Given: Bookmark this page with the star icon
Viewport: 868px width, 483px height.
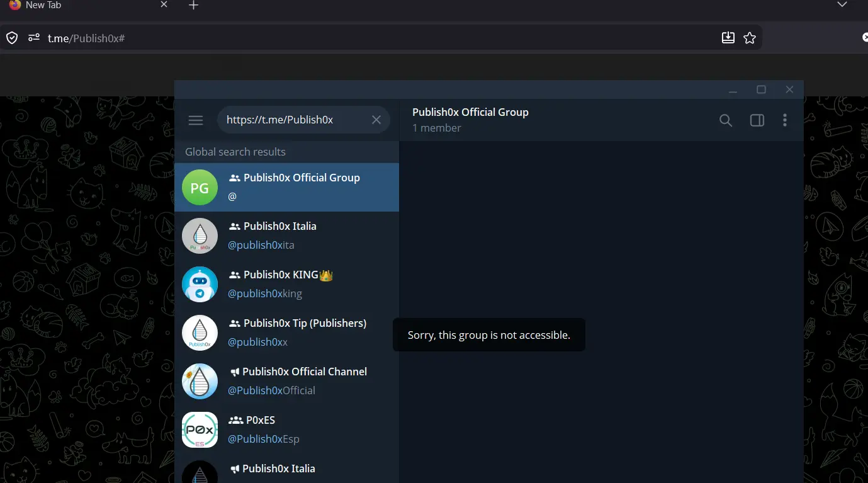Looking at the screenshot, I should tap(750, 38).
